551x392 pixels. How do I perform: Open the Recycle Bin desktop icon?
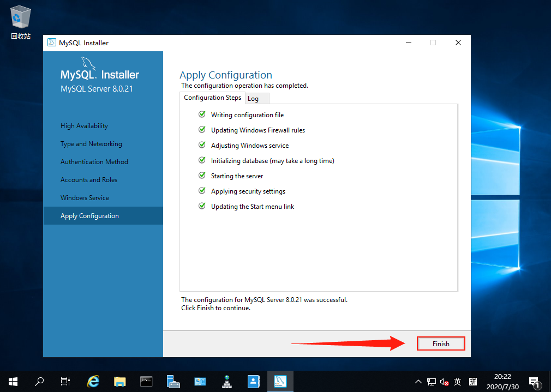pyautogui.click(x=20, y=17)
